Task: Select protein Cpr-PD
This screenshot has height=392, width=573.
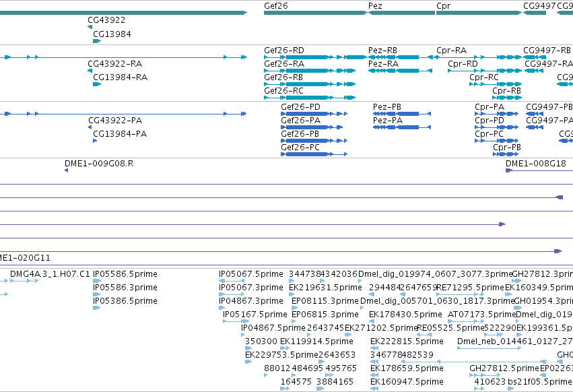Action: pyautogui.click(x=490, y=121)
